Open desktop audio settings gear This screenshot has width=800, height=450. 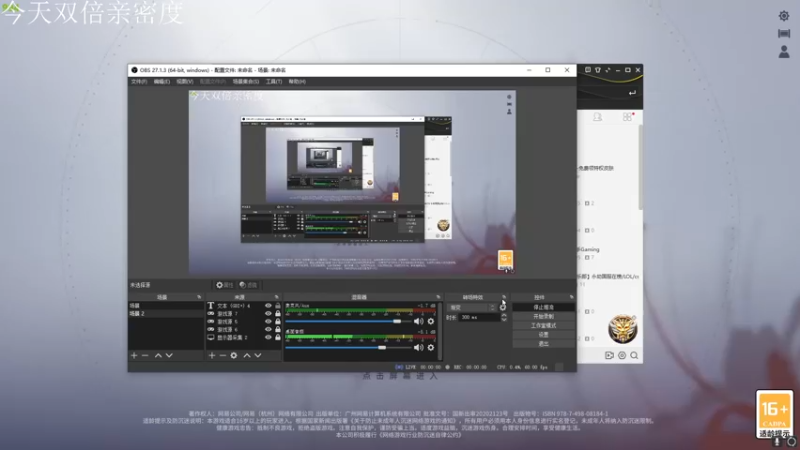(x=431, y=347)
